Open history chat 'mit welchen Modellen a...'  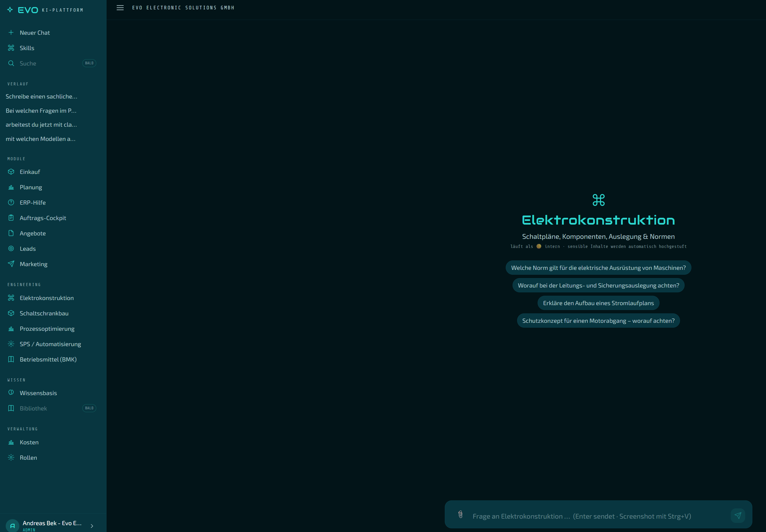pos(40,139)
